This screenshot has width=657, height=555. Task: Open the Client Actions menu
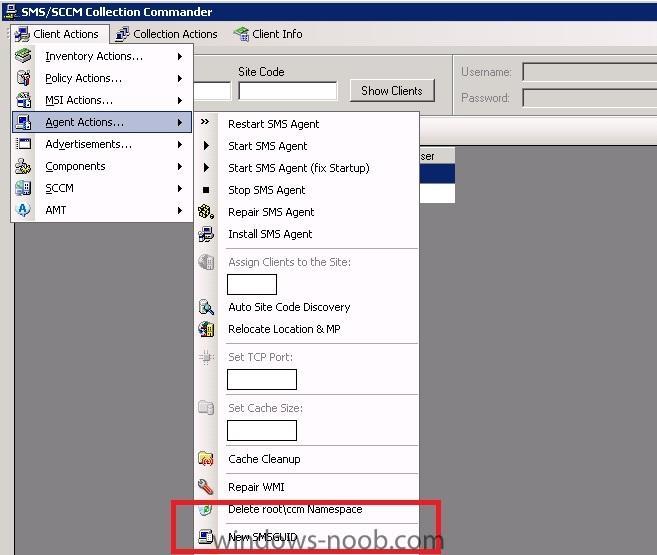(60, 34)
